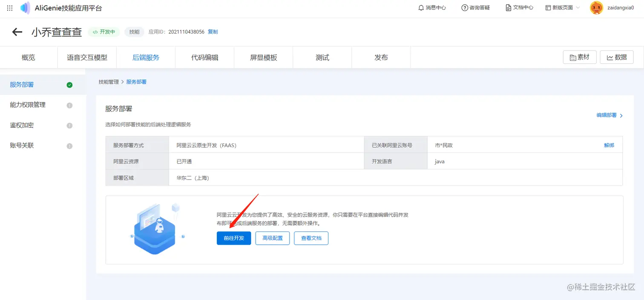This screenshot has height=300, width=644.
Task: Open 文档中心 documentation
Action: (x=519, y=8)
